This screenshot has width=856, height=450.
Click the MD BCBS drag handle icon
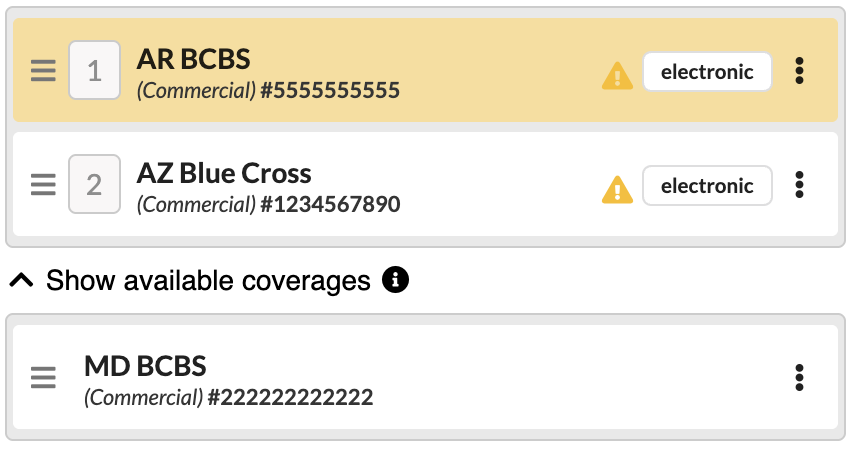tap(42, 378)
